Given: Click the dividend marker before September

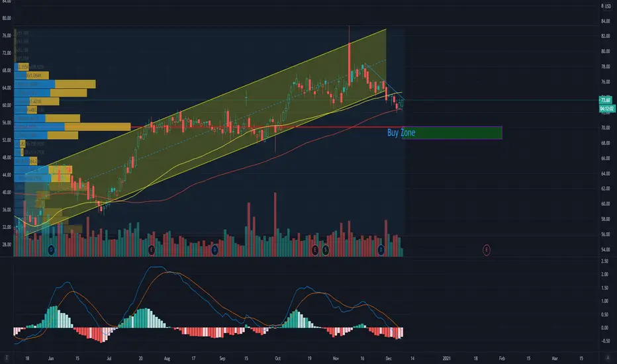Looking at the screenshot, I should click(x=214, y=250).
